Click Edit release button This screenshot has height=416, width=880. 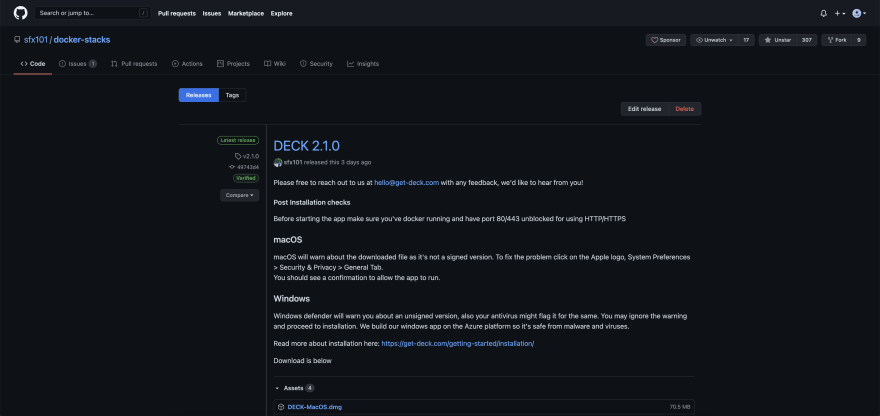point(644,109)
